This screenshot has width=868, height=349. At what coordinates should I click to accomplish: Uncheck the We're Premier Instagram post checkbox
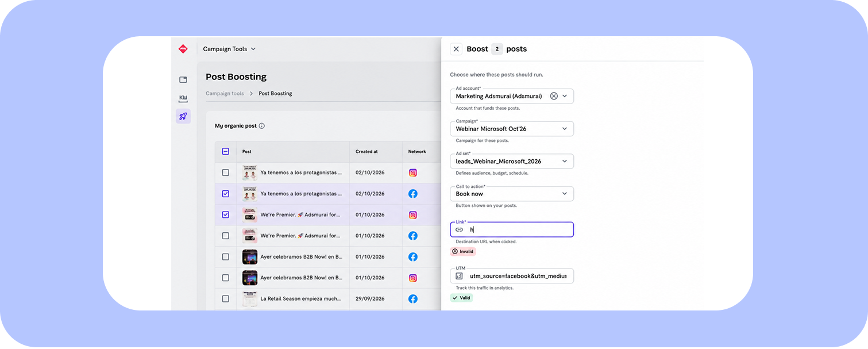point(225,215)
